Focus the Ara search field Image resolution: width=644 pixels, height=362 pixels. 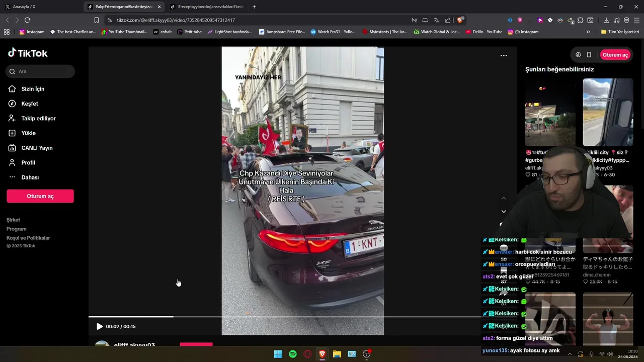40,71
